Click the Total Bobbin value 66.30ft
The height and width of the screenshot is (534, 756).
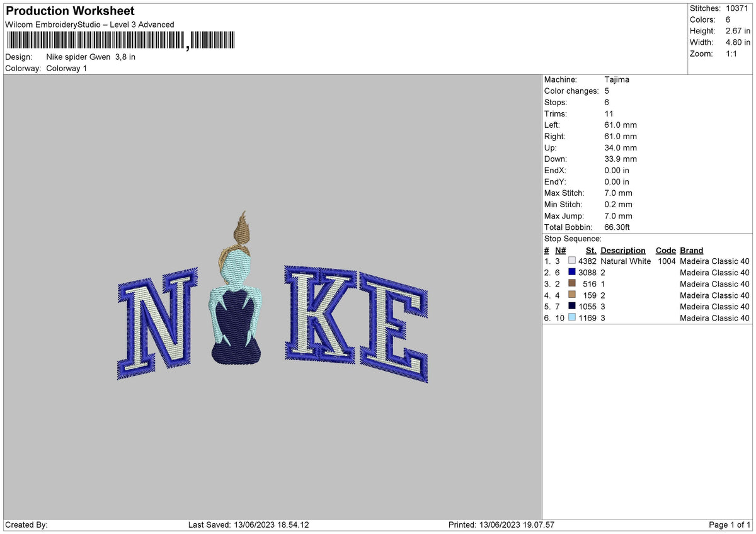click(617, 227)
